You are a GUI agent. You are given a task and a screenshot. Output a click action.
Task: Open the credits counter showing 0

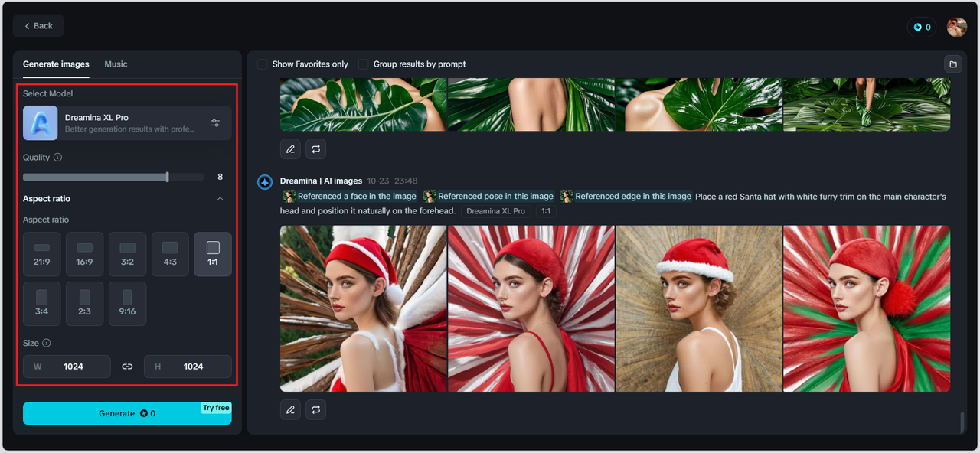[x=921, y=27]
